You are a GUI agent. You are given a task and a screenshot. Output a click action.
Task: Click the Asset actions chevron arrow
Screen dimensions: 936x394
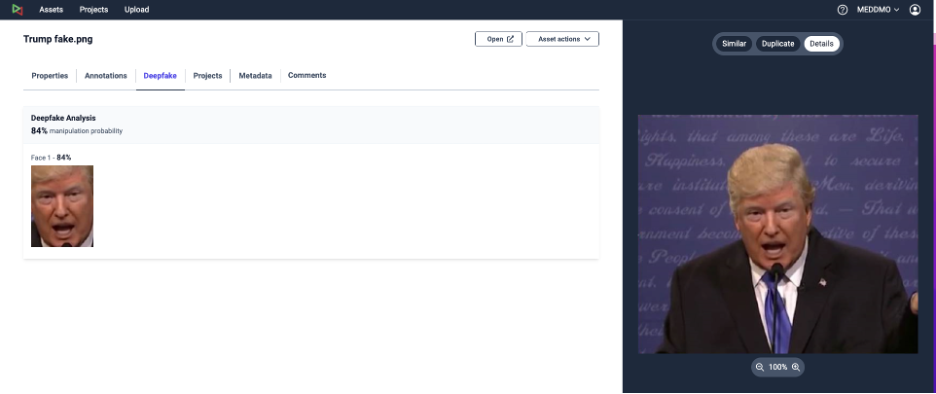coord(587,39)
